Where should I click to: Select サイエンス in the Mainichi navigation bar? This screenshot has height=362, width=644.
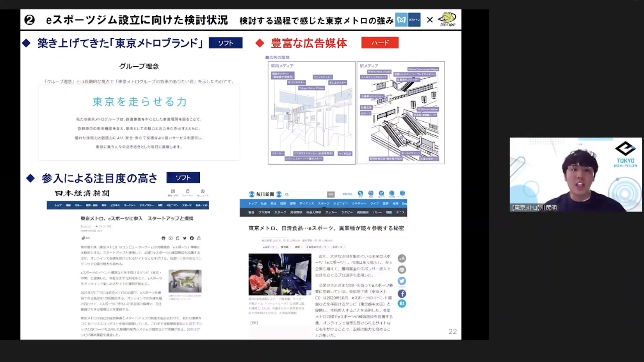307,203
